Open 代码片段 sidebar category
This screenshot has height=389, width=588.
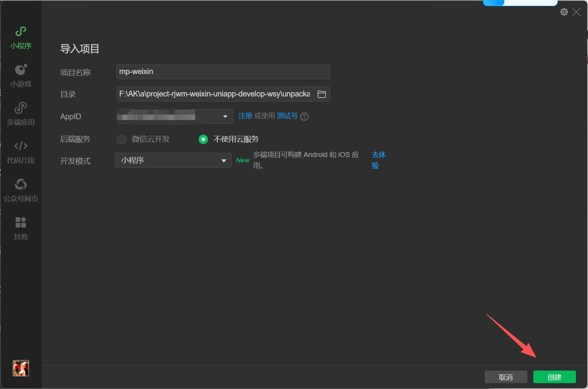[21, 152]
